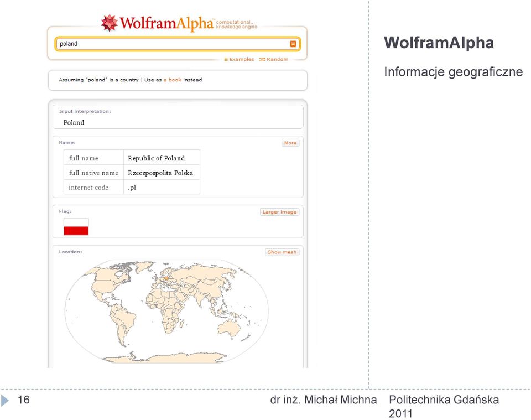Click the "Assuming "poland" is a country" text

coord(98,80)
